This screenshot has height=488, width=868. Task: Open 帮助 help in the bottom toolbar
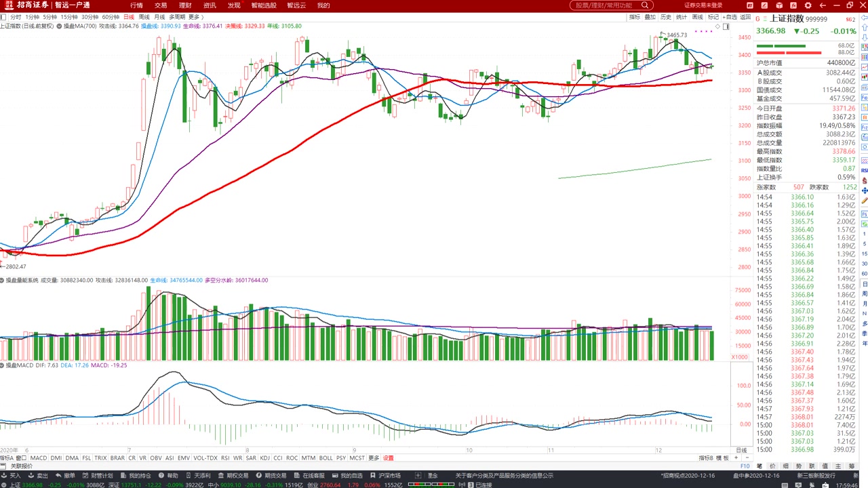(168, 476)
